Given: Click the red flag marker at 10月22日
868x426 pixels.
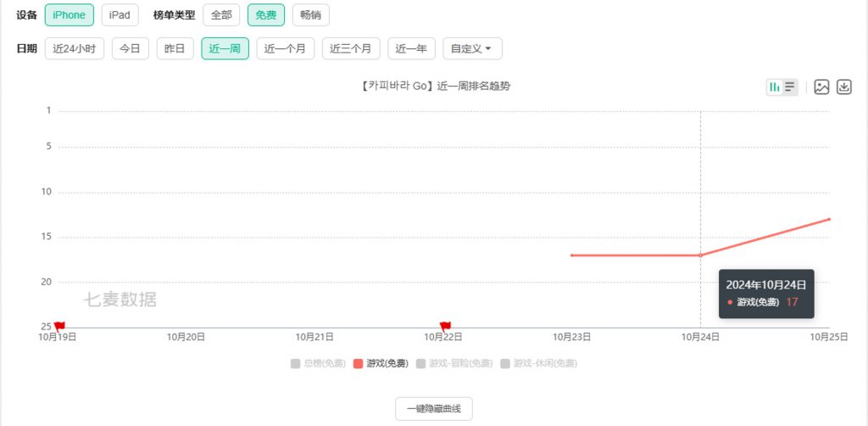Looking at the screenshot, I should click(445, 326).
